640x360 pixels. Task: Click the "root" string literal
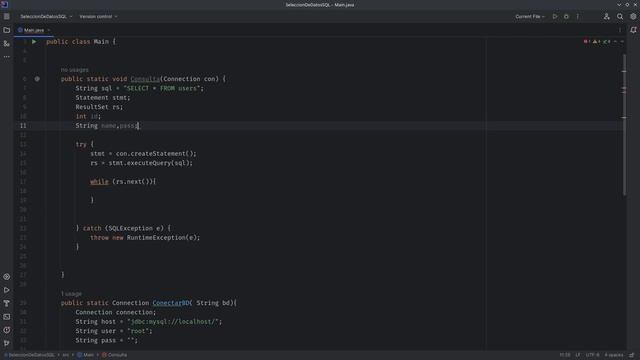point(138,331)
